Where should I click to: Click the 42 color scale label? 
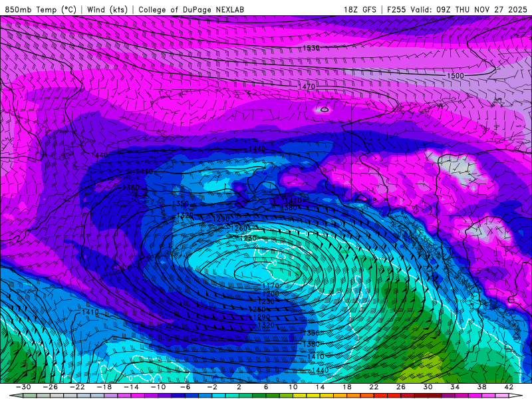click(x=509, y=387)
